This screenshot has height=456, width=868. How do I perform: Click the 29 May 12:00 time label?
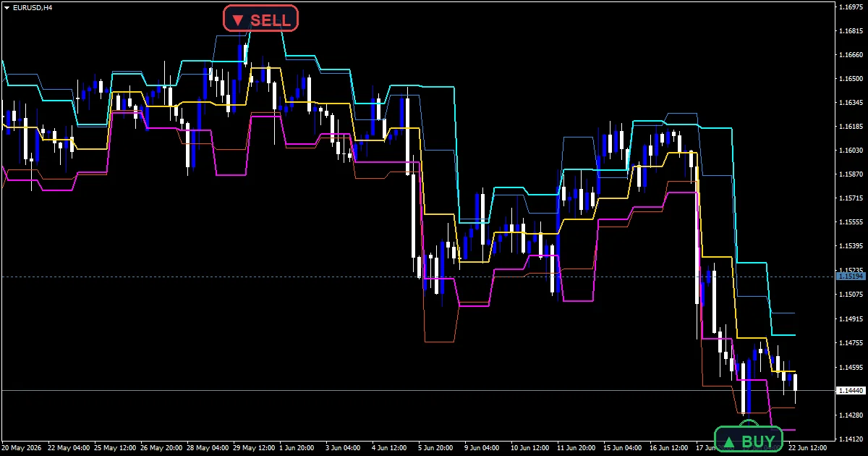click(255, 448)
